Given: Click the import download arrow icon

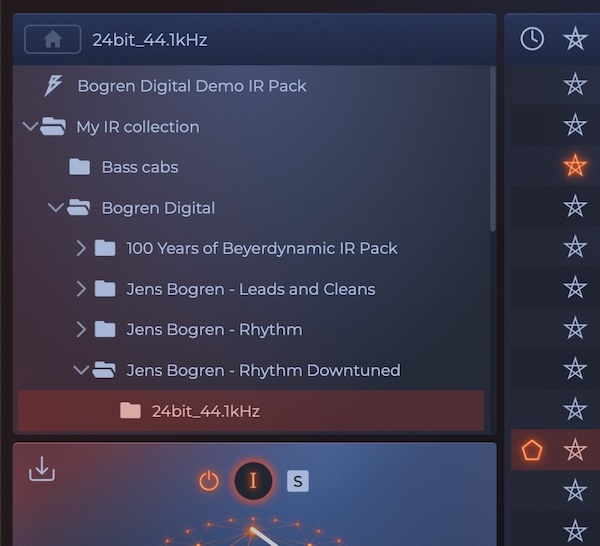Looking at the screenshot, I should (42, 469).
